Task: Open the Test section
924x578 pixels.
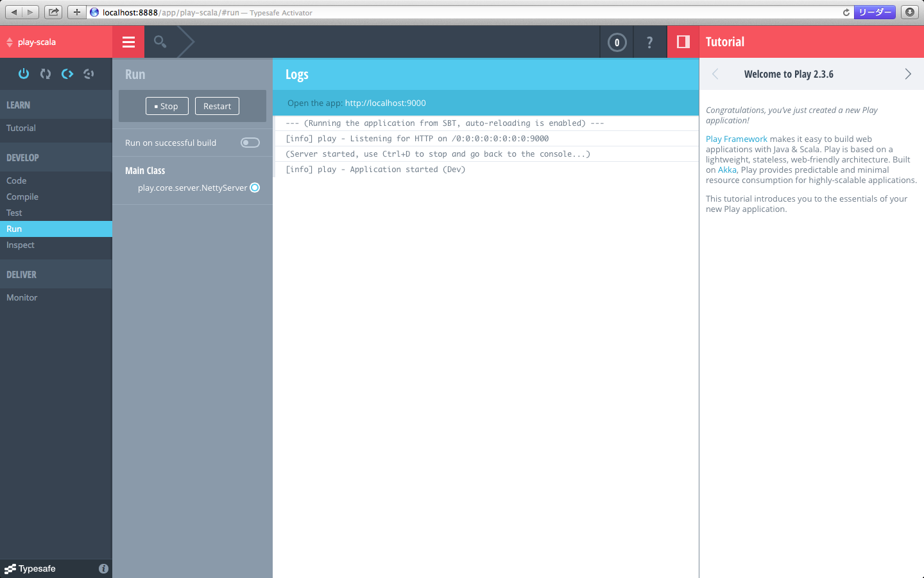Action: (x=56, y=213)
